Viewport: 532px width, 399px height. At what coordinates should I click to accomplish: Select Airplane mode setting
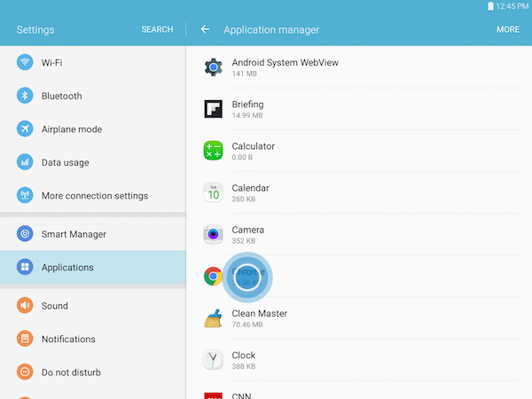point(93,129)
